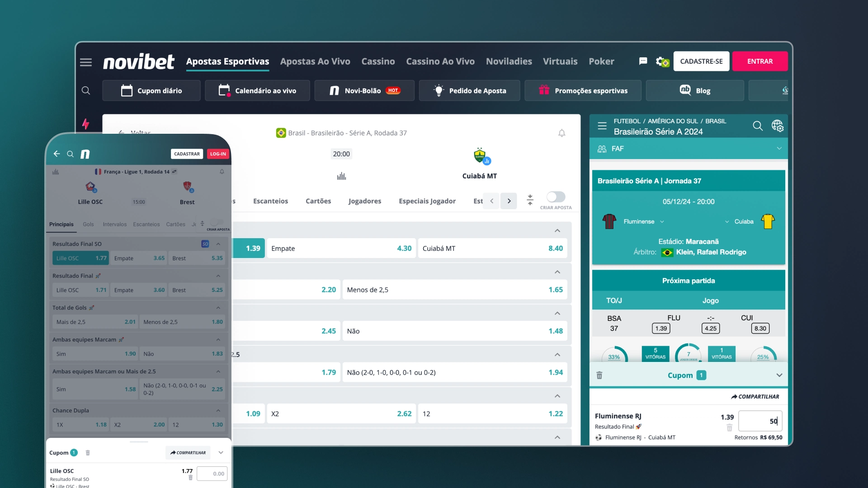The image size is (868, 488).
Task: Click the collapse-all markets icon
Action: pos(530,200)
